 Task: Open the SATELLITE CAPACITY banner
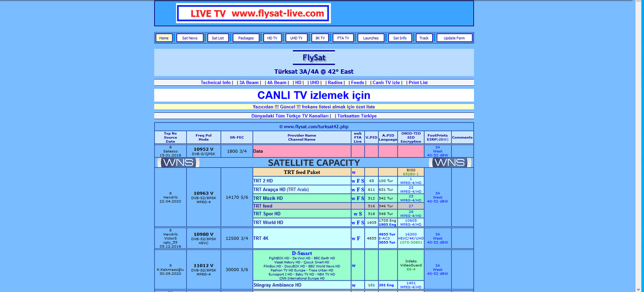(x=314, y=163)
